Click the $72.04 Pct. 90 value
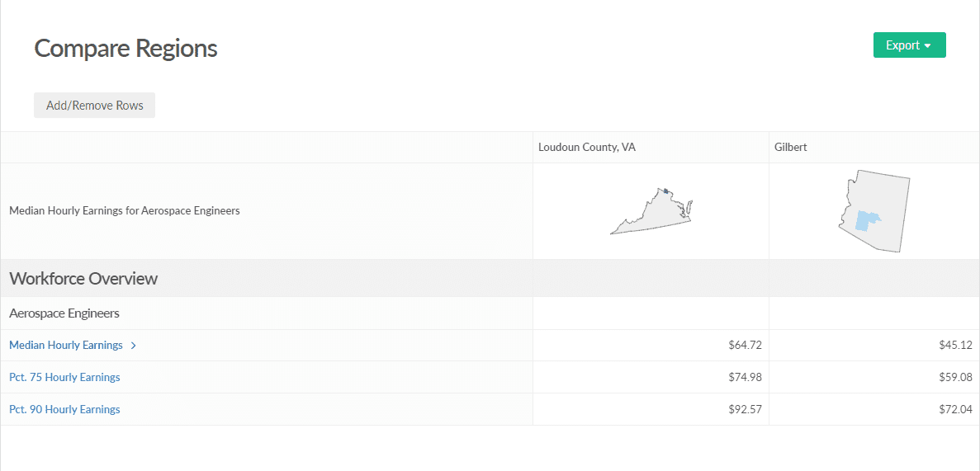Screen dimensions: 980x471 pyautogui.click(x=955, y=410)
